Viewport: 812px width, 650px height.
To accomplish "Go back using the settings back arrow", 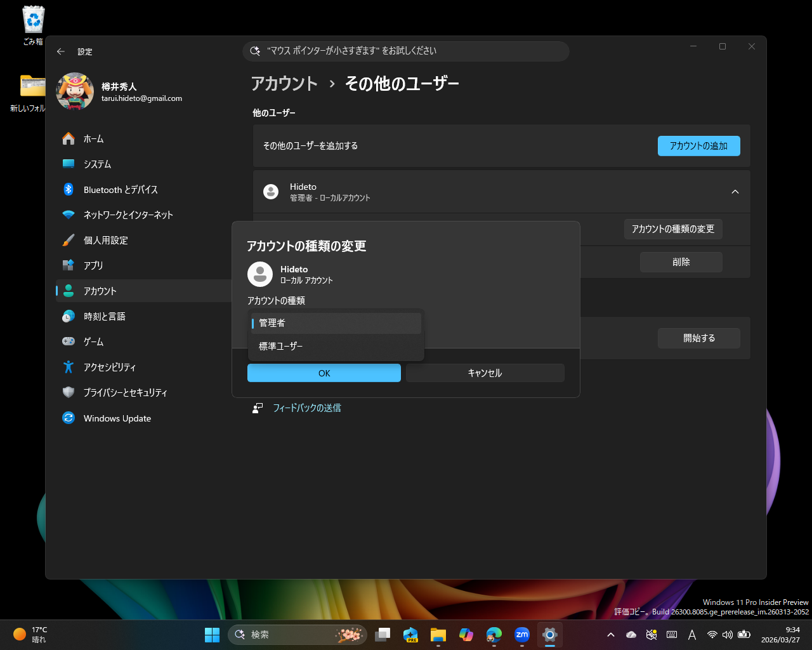I will (x=61, y=51).
